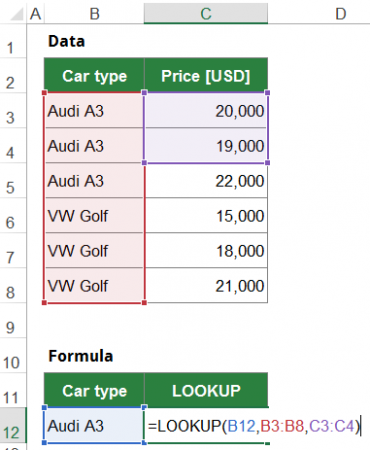This screenshot has height=450, width=370.
Task: Click the LOOKUP formula being edited
Action: (254, 426)
